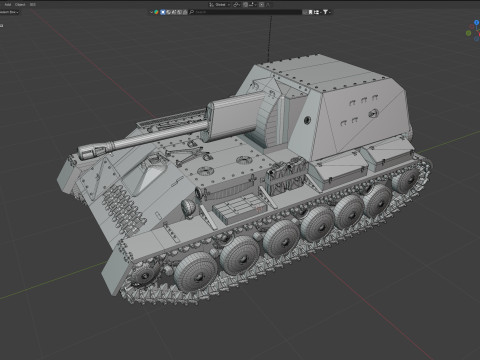Viewport: 480px width, 360px height.
Task: Click the blue Z axis on navigation gizmo
Action: click(x=477, y=22)
